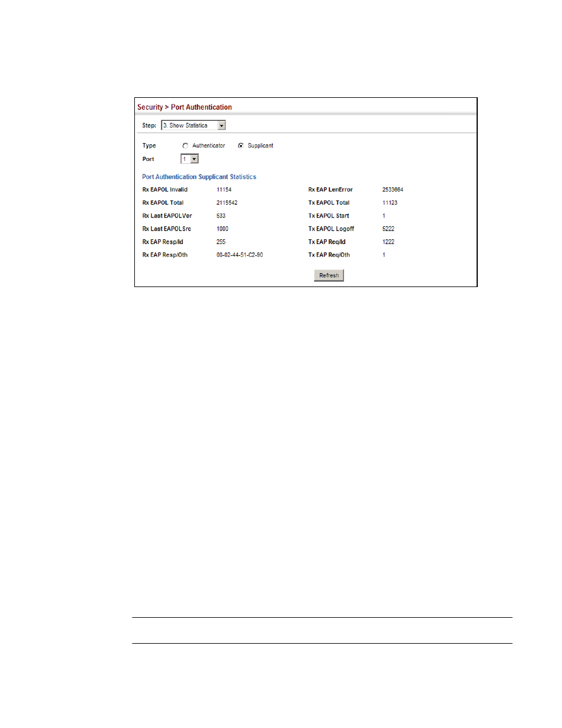Click the Rx EAPOL Invalid label
The image size is (562, 728).
(x=165, y=190)
